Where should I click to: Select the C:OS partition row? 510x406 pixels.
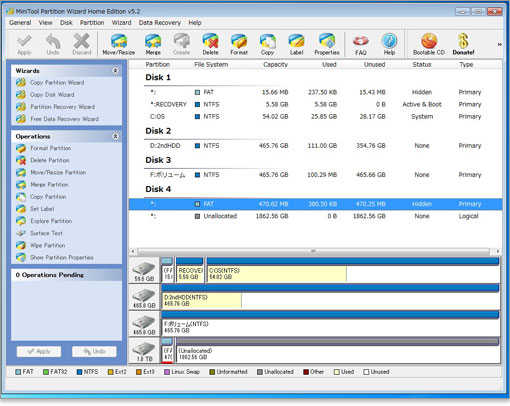[315, 116]
